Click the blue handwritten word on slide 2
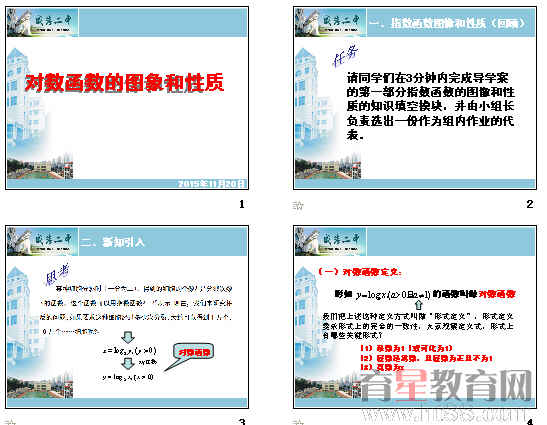547x425 pixels. click(x=345, y=55)
